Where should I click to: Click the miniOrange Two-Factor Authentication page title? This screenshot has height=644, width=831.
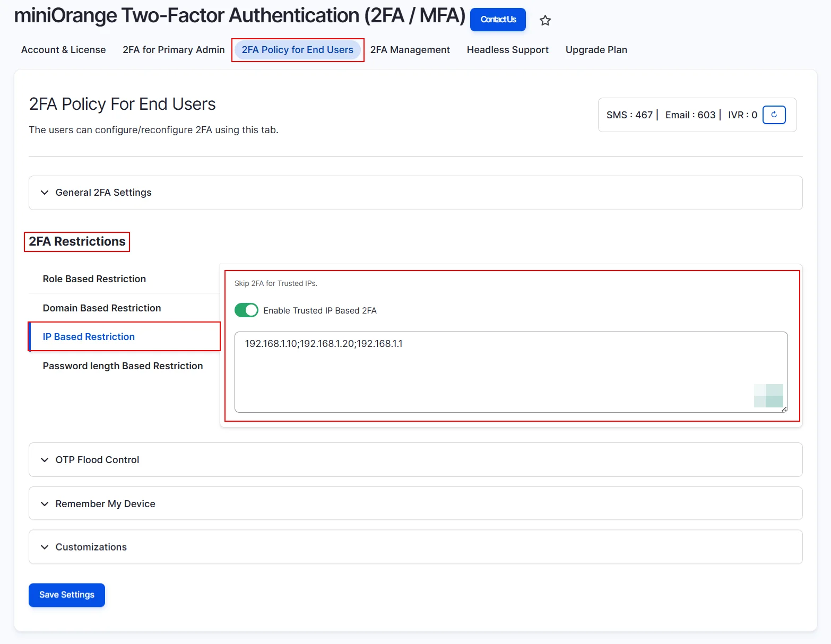(240, 16)
